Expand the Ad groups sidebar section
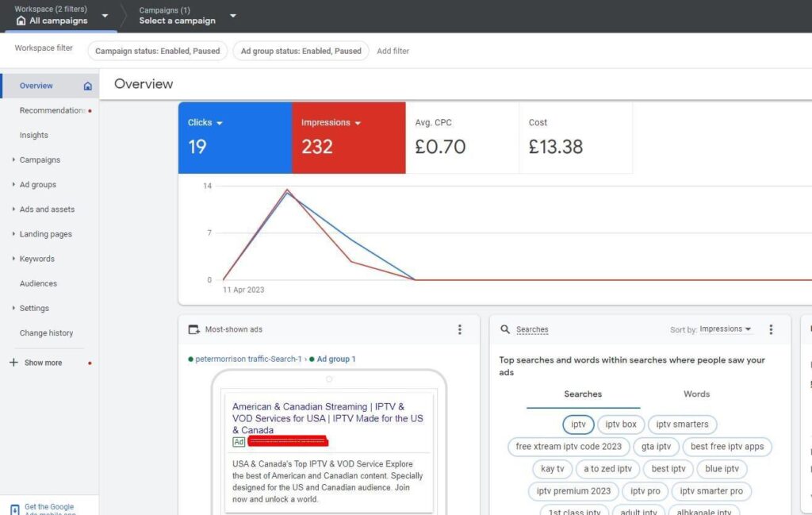Screen dimensions: 812x515 13,184
